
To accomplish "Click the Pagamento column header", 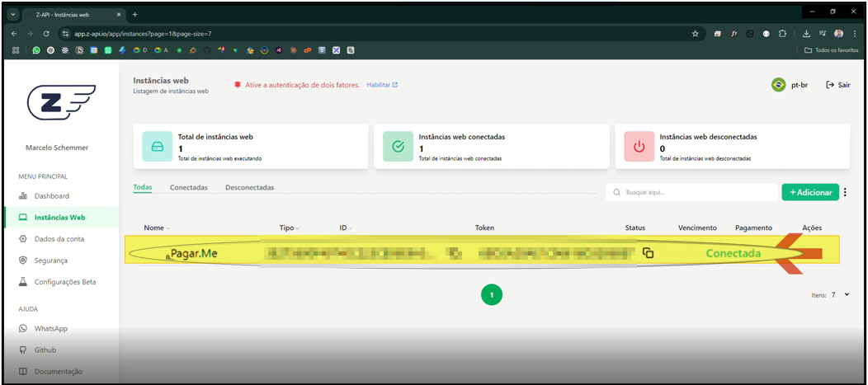I will coord(753,228).
